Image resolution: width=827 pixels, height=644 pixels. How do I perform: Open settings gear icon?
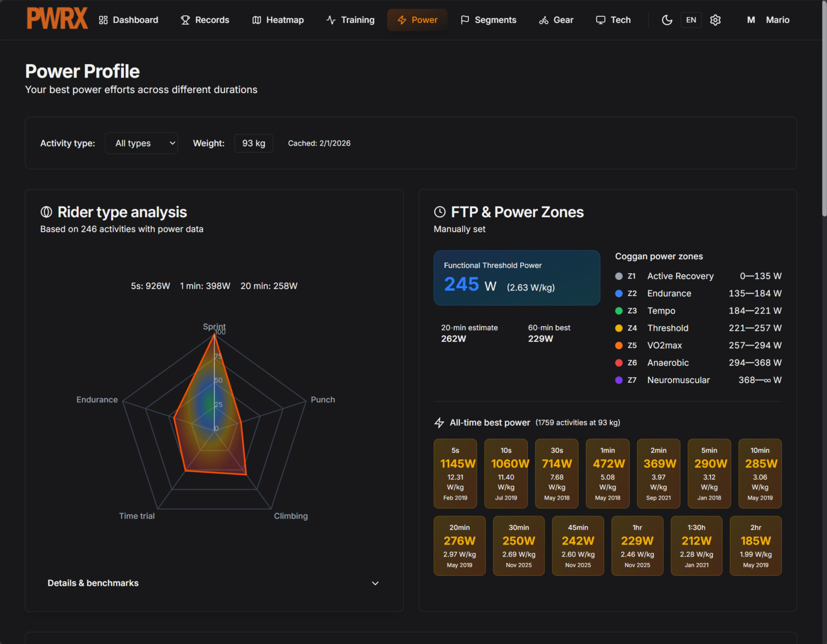pyautogui.click(x=715, y=20)
